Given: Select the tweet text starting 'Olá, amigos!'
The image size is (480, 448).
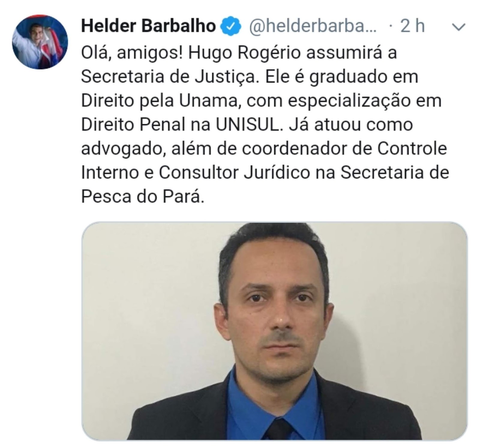Looking at the screenshot, I should [265, 124].
